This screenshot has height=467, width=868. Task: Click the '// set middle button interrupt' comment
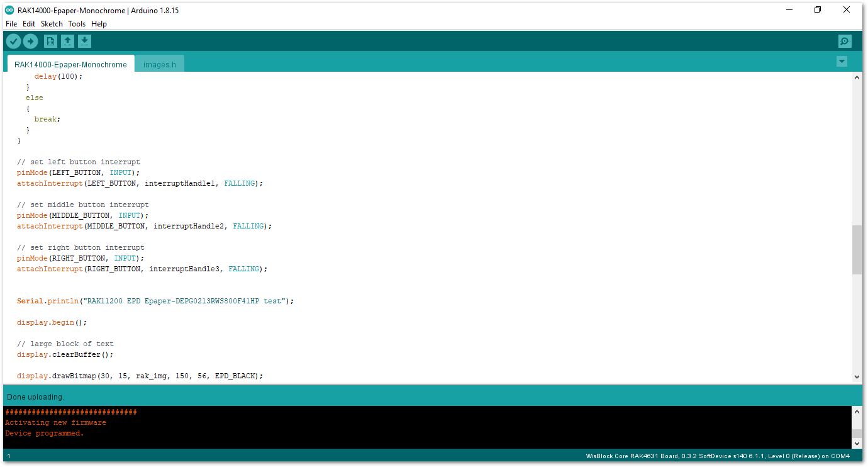[83, 205]
